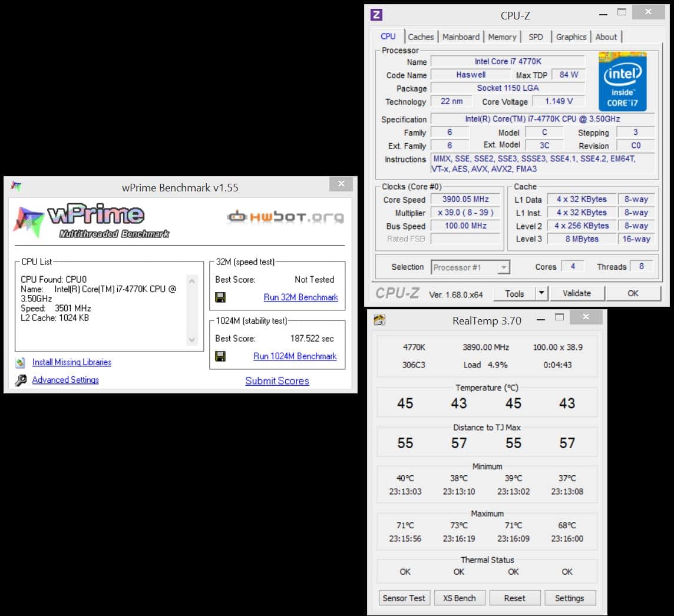Click the save icon beside 32M benchmark

pyautogui.click(x=220, y=297)
